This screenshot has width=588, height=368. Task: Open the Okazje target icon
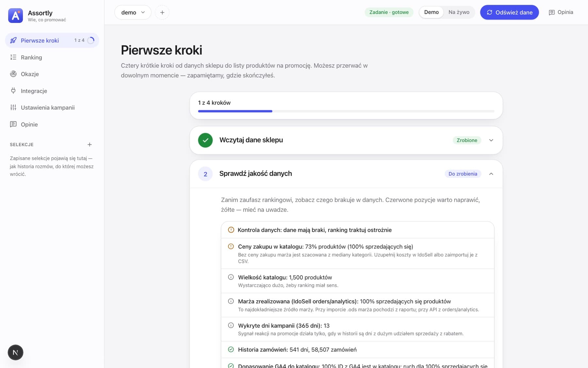[x=13, y=74]
